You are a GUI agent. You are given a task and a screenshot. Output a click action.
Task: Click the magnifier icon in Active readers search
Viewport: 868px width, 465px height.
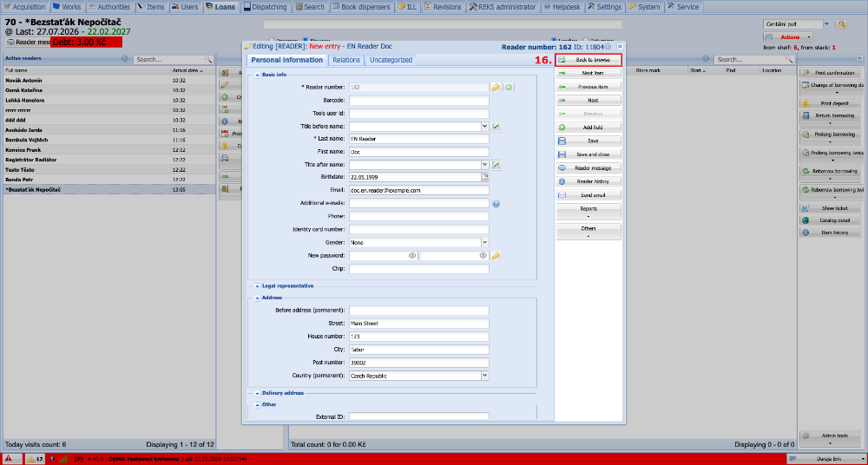pyautogui.click(x=208, y=59)
